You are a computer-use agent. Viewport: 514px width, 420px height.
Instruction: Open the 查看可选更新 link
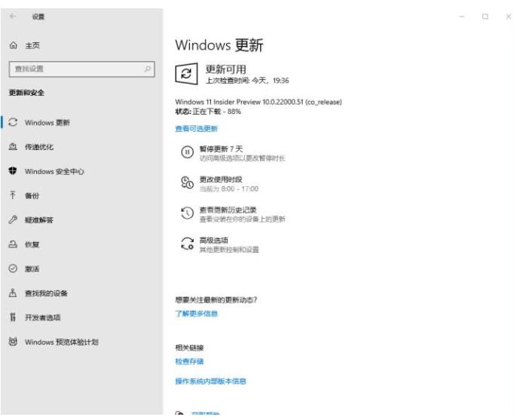[197, 128]
